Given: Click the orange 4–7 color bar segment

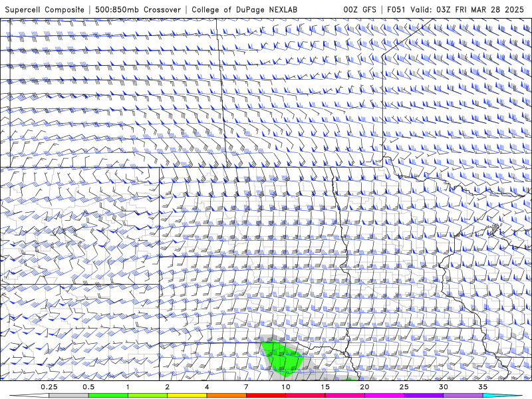Looking at the screenshot, I should point(227,396).
